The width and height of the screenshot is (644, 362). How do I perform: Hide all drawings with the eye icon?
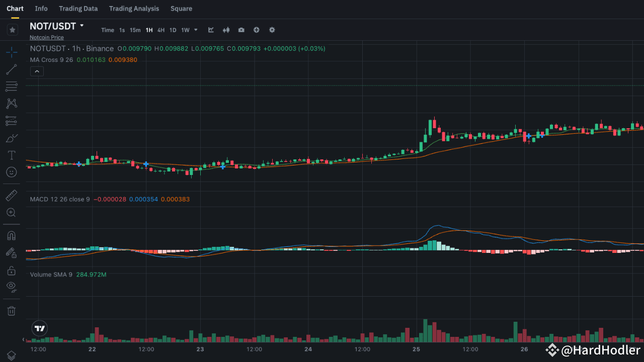[12, 287]
